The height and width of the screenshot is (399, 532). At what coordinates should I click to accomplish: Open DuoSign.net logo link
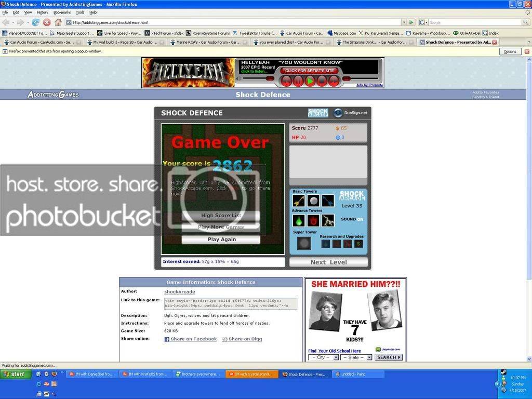pos(351,113)
